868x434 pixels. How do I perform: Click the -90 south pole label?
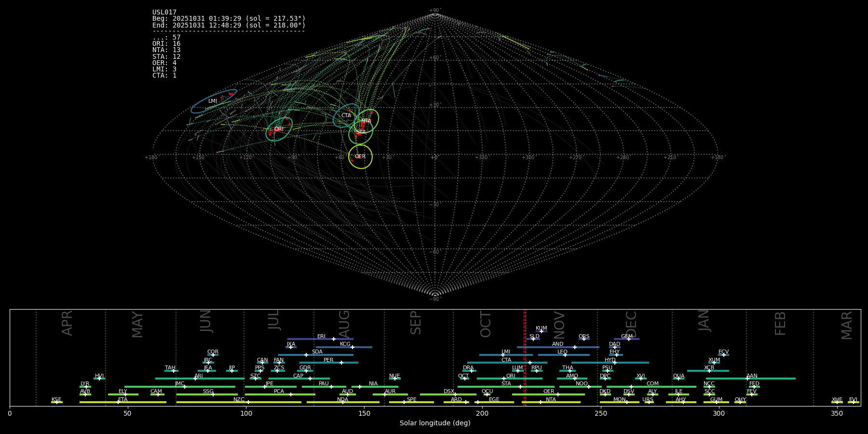pyautogui.click(x=434, y=299)
